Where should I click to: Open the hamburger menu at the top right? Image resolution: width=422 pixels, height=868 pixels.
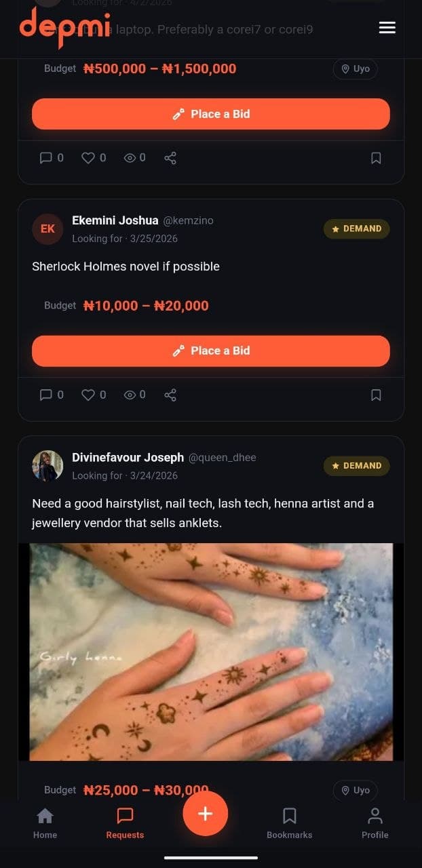(x=387, y=28)
